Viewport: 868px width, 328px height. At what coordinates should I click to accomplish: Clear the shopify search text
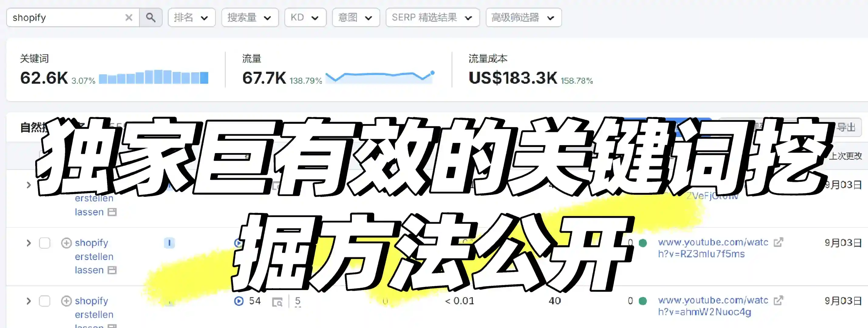point(129,18)
